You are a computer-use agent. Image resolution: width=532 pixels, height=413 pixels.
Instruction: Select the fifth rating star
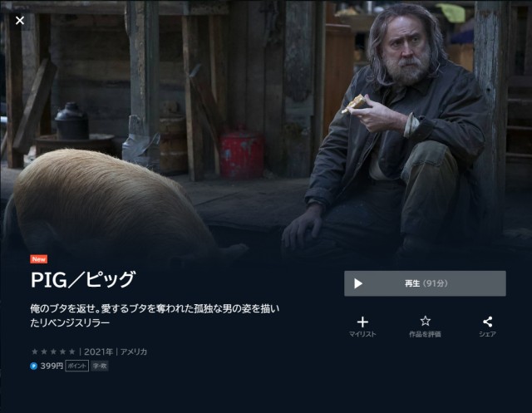click(72, 352)
